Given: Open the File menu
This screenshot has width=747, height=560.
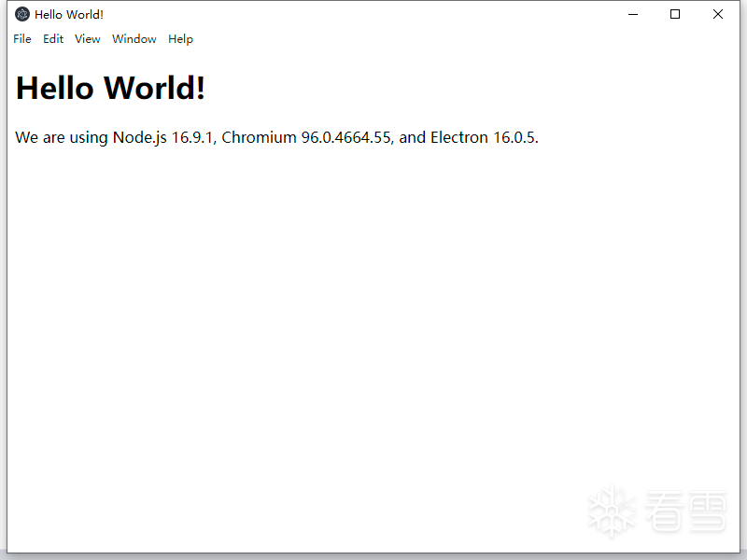Looking at the screenshot, I should (x=22, y=39).
